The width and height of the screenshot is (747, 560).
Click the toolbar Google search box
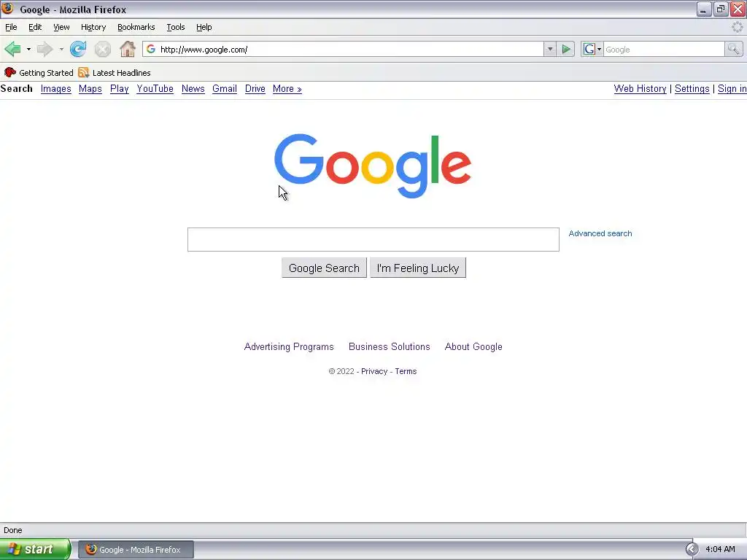click(664, 49)
